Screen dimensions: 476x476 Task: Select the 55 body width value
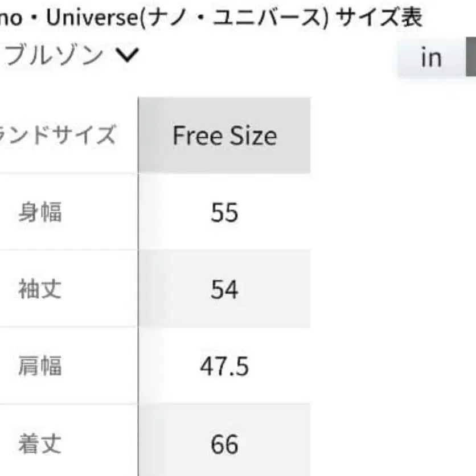[x=224, y=212]
